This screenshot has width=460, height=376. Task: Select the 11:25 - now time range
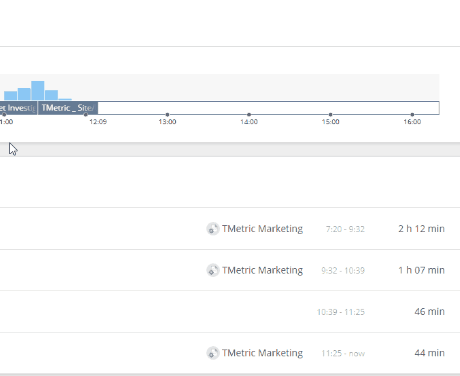[x=343, y=353]
